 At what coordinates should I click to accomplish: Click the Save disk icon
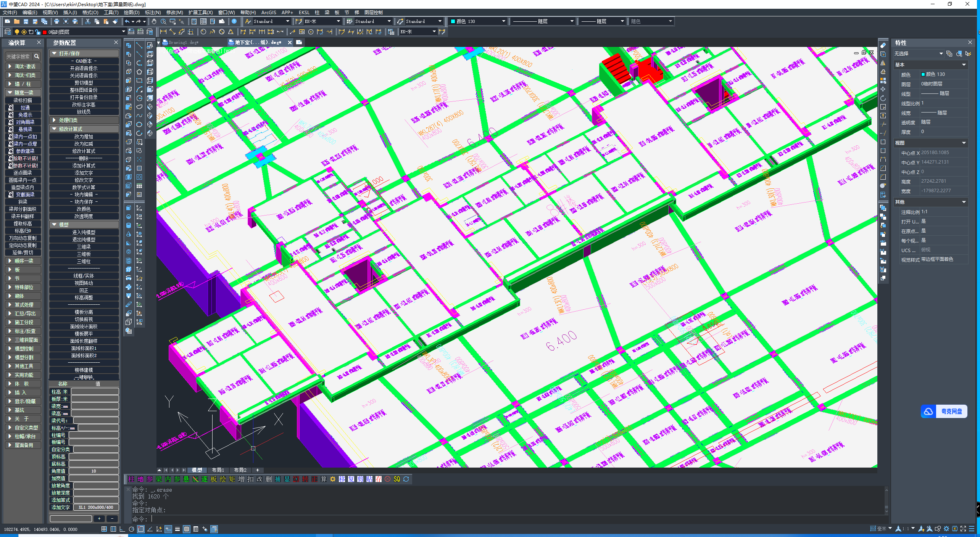(26, 21)
